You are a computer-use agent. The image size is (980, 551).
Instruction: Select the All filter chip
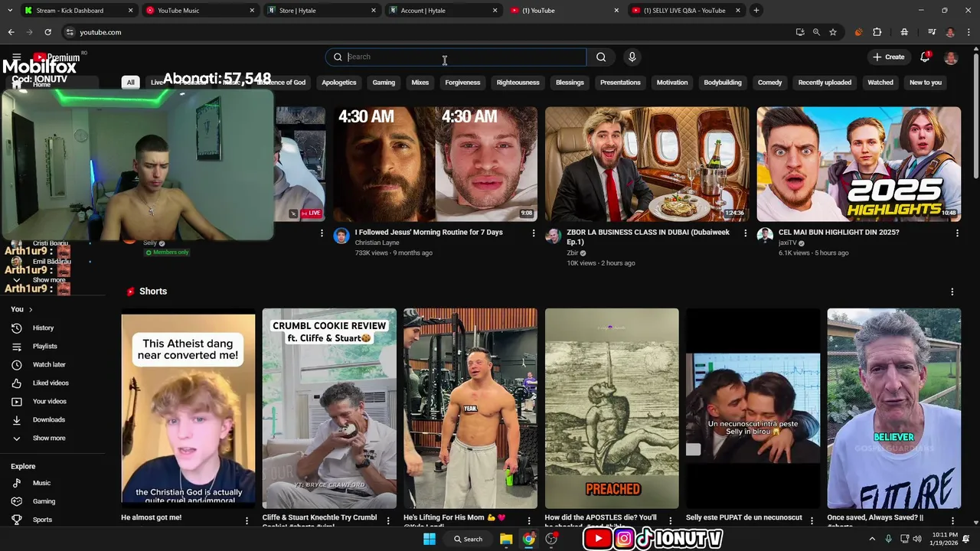pos(130,83)
